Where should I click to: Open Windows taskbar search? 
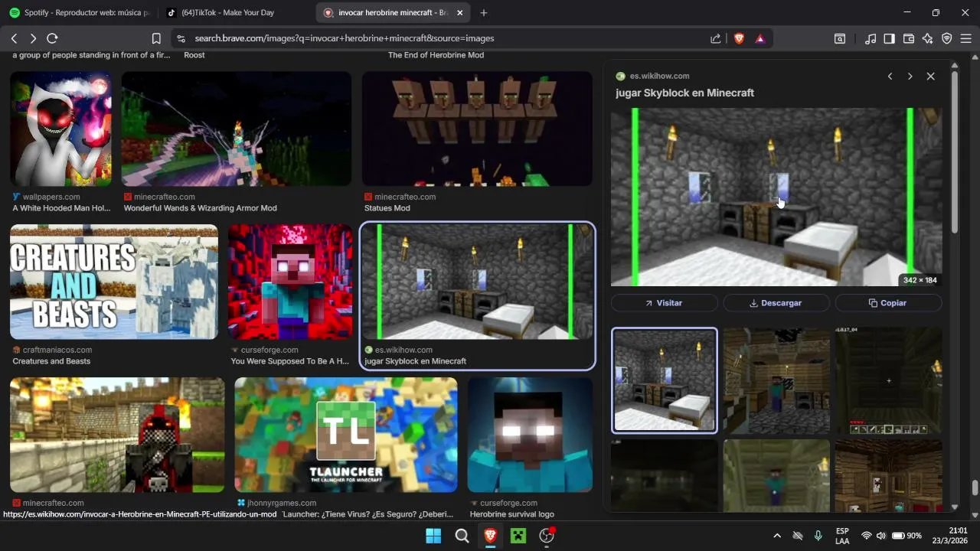[x=462, y=536]
